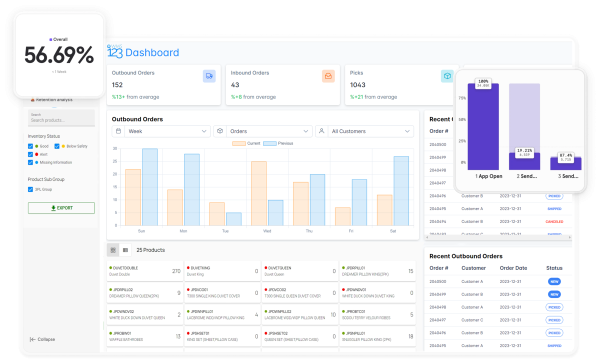600x360 pixels.
Task: Open the DUVETDOUBLE product card
Action: pos(145,271)
